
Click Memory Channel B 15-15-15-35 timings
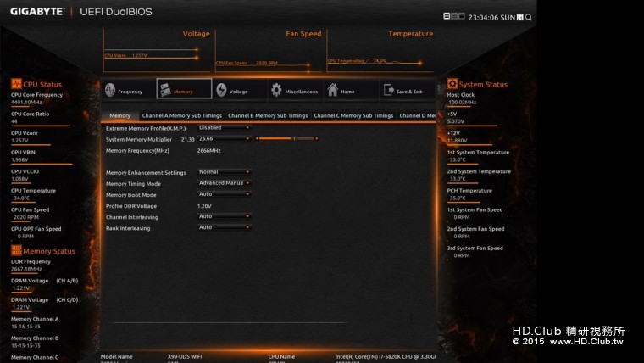click(x=25, y=345)
